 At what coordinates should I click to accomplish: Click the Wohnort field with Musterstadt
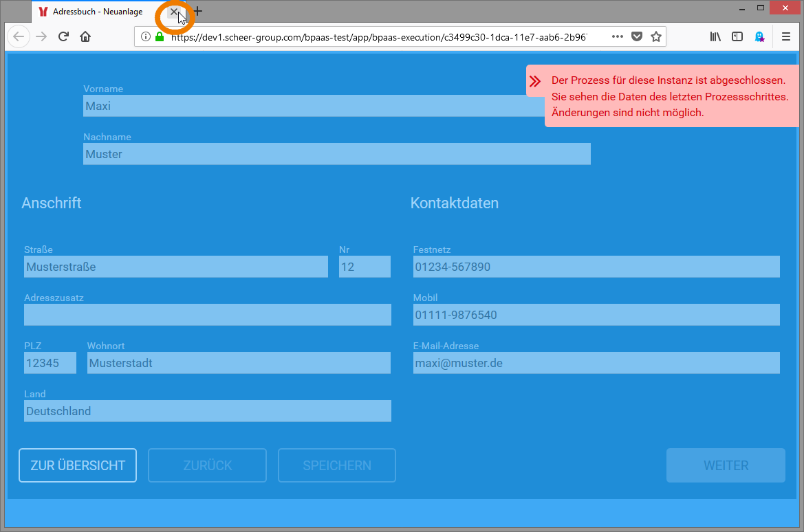pos(239,364)
